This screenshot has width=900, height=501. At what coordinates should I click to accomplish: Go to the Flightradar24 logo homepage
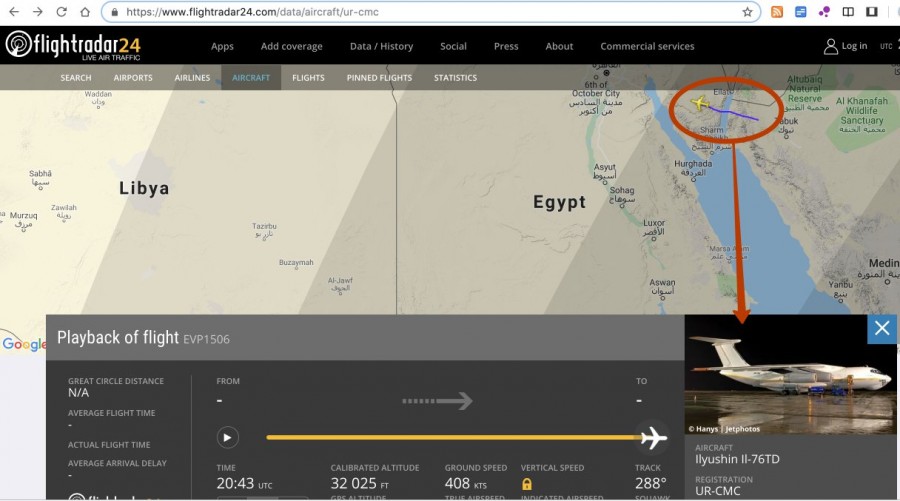(73, 45)
